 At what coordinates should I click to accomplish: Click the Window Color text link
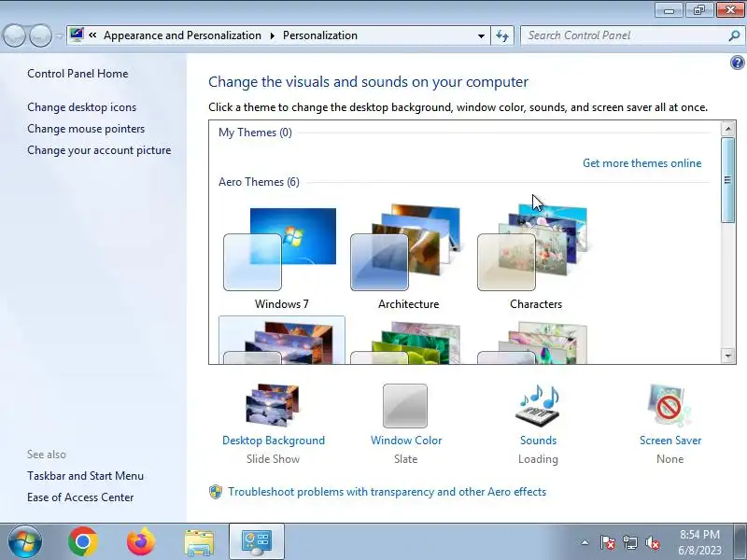406,441
